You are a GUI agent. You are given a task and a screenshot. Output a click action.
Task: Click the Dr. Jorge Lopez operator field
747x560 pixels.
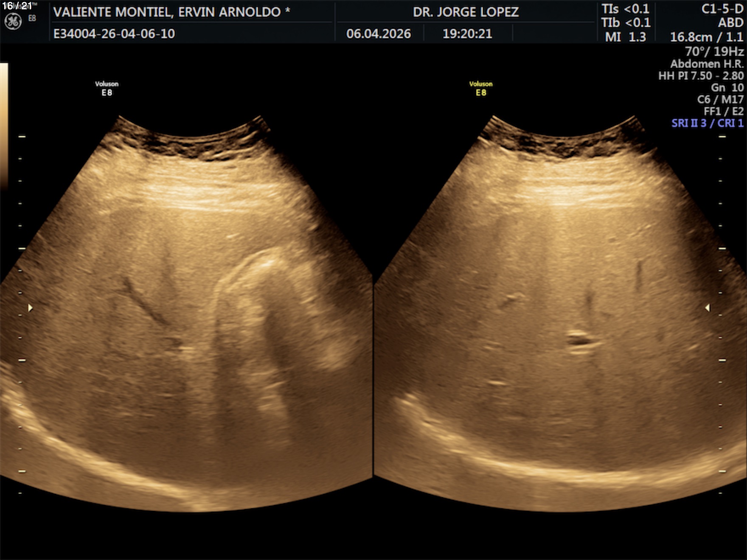(466, 12)
